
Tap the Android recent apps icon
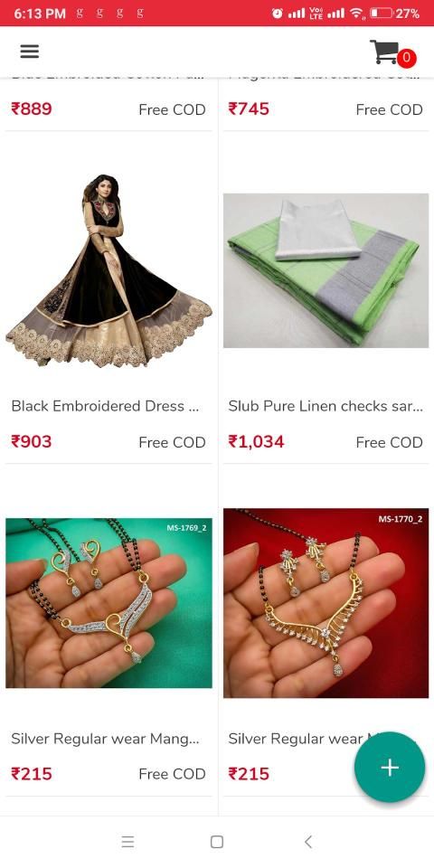[x=127, y=842]
